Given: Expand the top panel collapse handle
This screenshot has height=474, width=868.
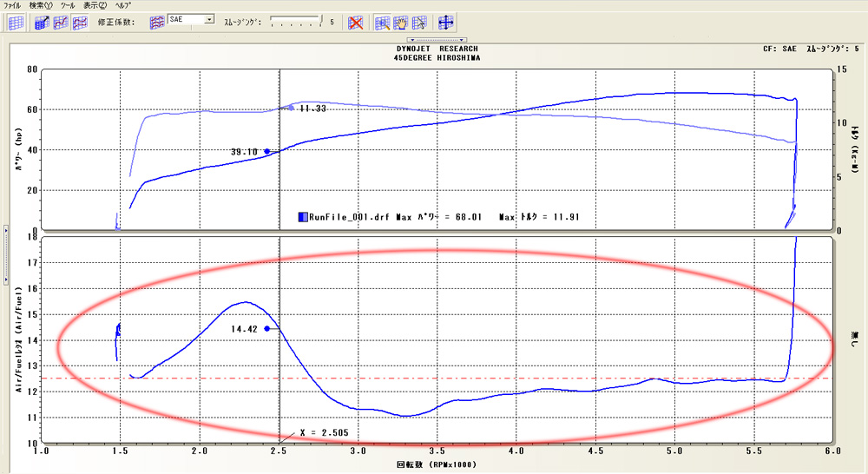Looking at the screenshot, I should [x=437, y=39].
